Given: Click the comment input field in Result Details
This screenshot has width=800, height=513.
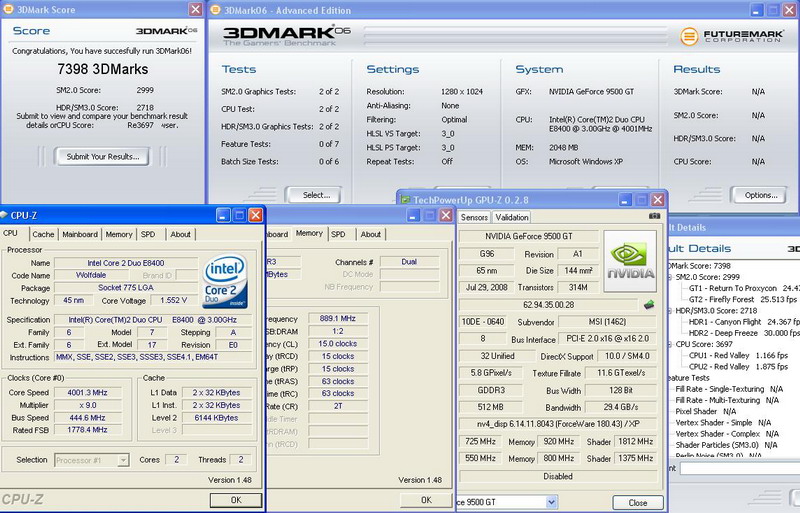Looking at the screenshot, I should coord(739,468).
